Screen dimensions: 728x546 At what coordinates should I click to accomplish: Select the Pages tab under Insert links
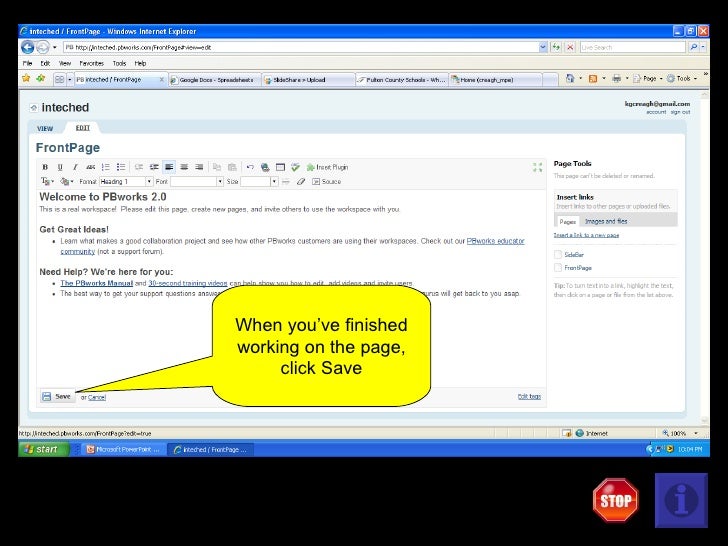(567, 221)
